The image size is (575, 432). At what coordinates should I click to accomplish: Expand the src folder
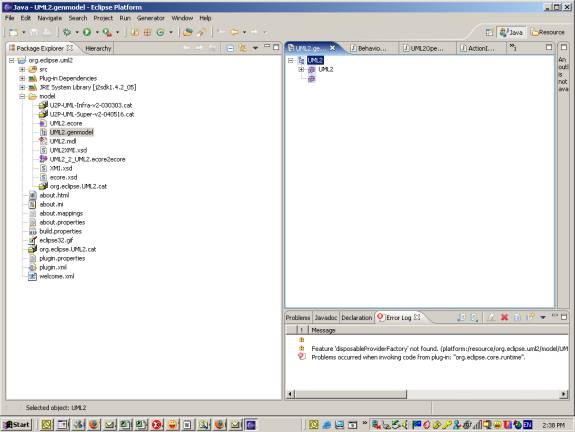[x=22, y=69]
